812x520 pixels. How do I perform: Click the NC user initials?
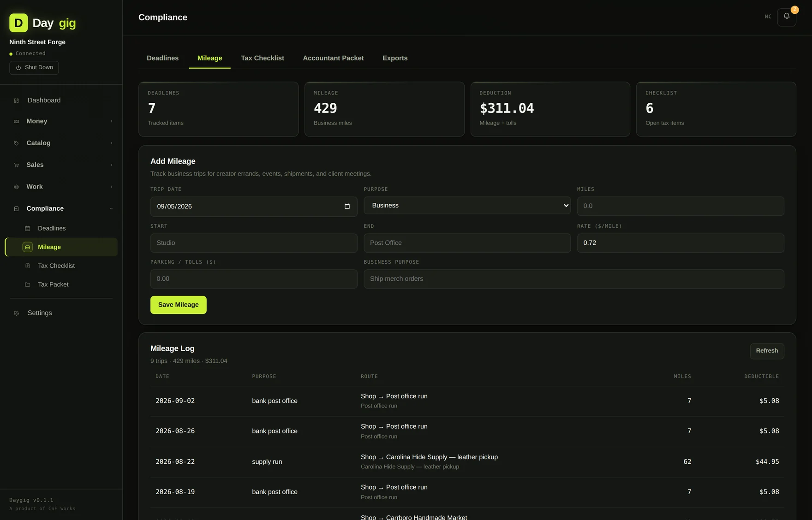768,17
